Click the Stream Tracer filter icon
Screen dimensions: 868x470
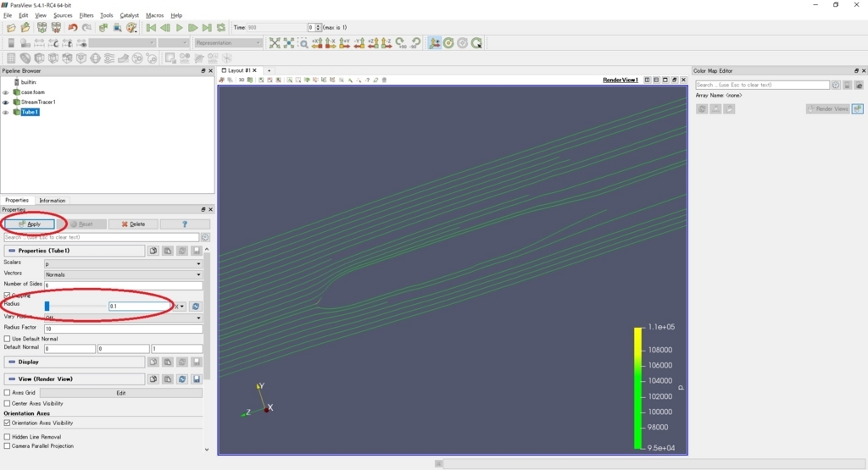(x=109, y=58)
